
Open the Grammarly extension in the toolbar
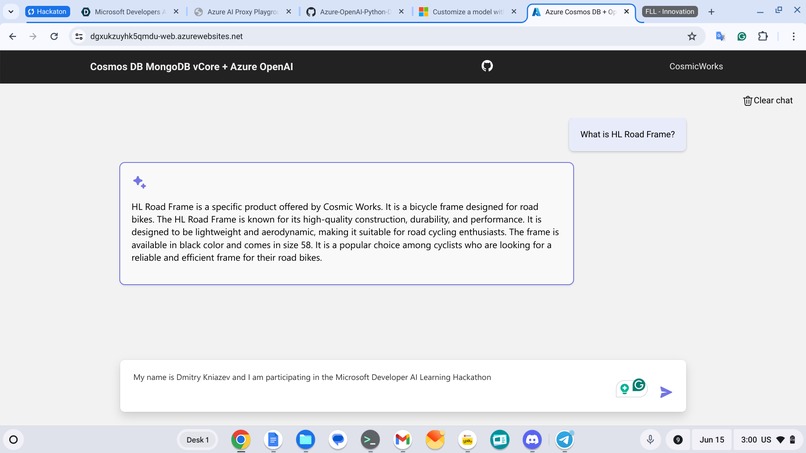(742, 37)
